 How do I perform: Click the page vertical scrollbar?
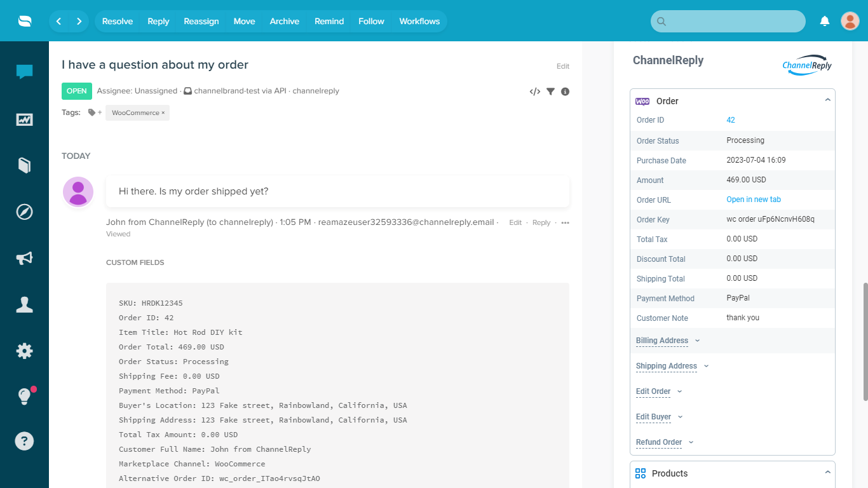865,342
